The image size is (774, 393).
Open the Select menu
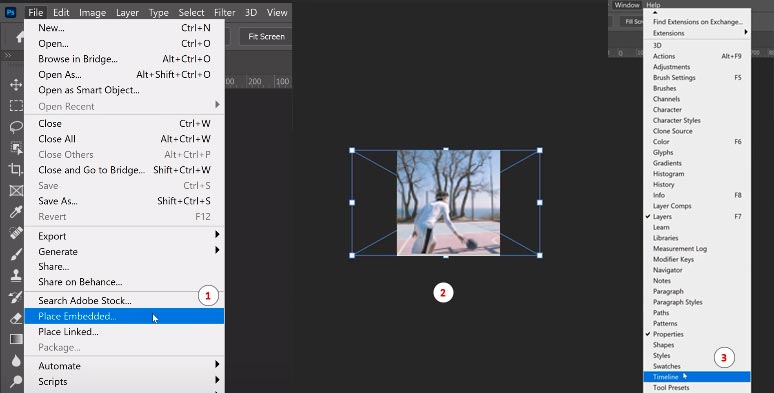coord(191,13)
